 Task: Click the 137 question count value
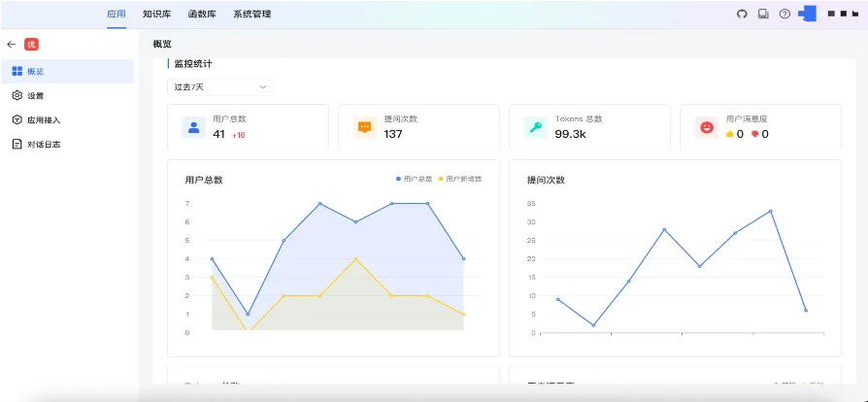pos(393,134)
